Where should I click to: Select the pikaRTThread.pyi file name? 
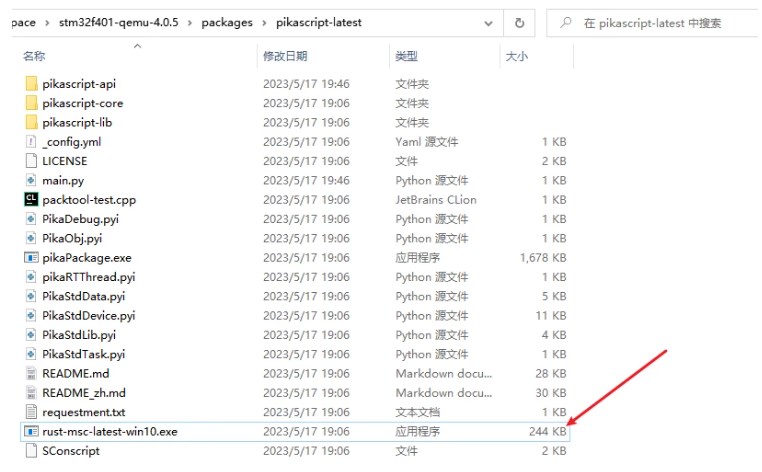(x=88, y=277)
